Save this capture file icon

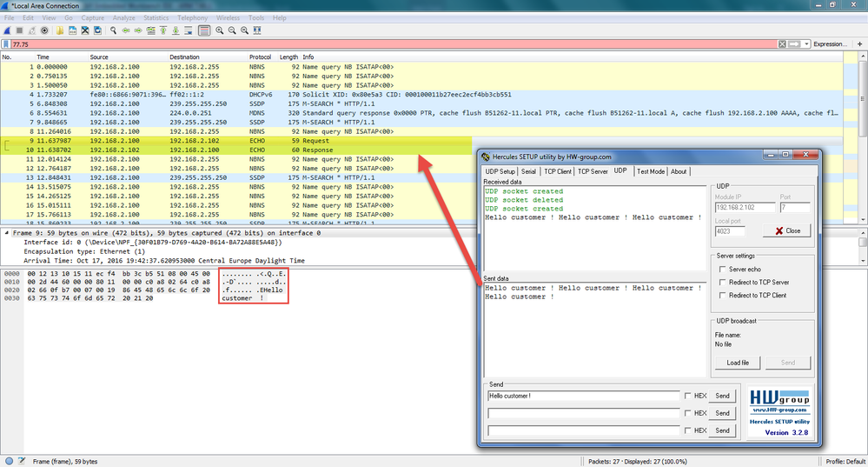[x=72, y=30]
